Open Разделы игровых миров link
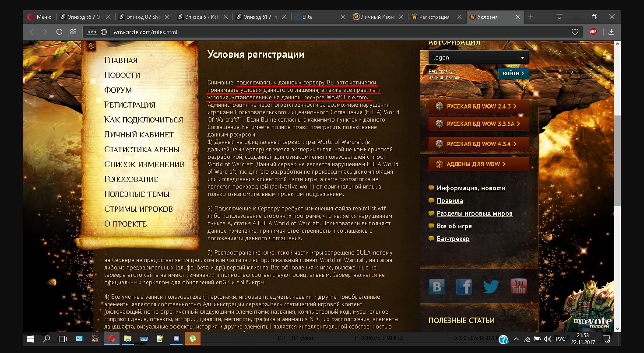Image resolution: width=644 pixels, height=353 pixels. [x=475, y=213]
